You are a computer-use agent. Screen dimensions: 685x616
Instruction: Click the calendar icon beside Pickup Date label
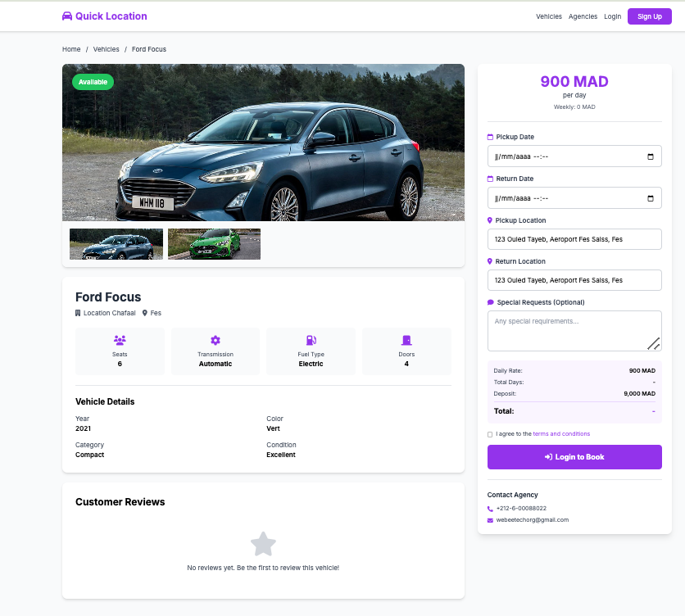click(x=490, y=137)
